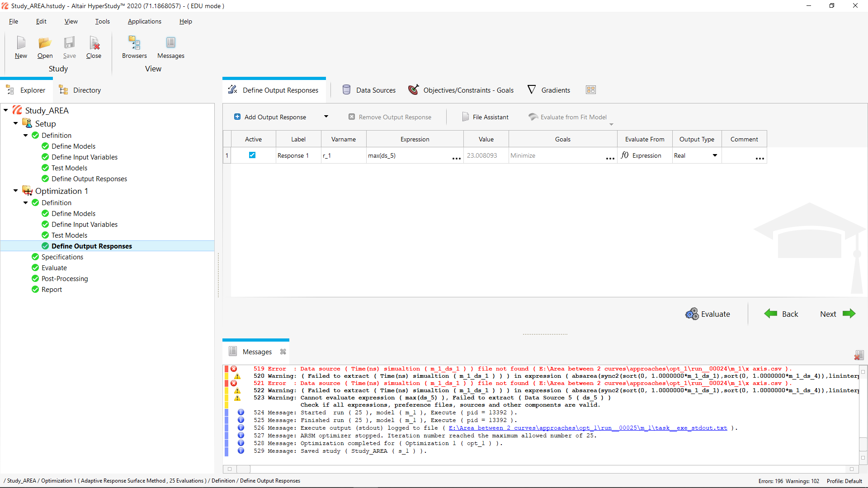Click the grid layout icon next to Gradients

(591, 90)
